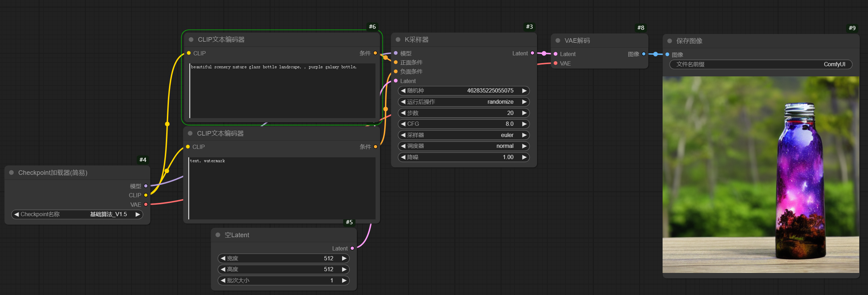
Task: Select previous 采样器 sampler with left arrow
Action: pos(403,135)
